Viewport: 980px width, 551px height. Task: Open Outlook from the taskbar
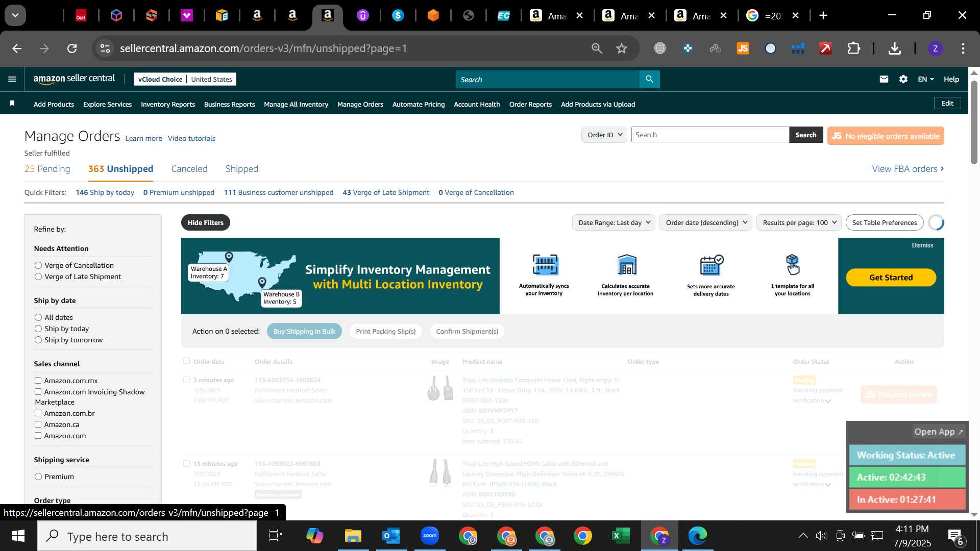click(391, 536)
